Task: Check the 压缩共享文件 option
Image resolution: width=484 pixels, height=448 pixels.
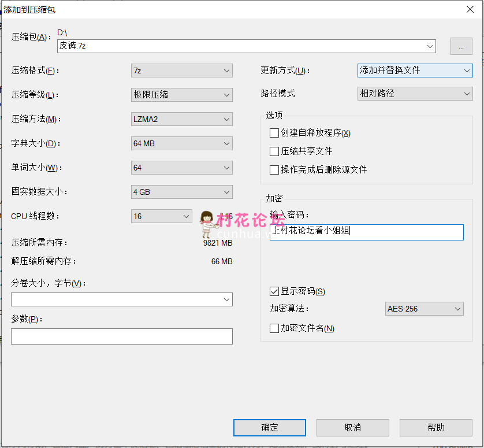Action: tap(274, 151)
